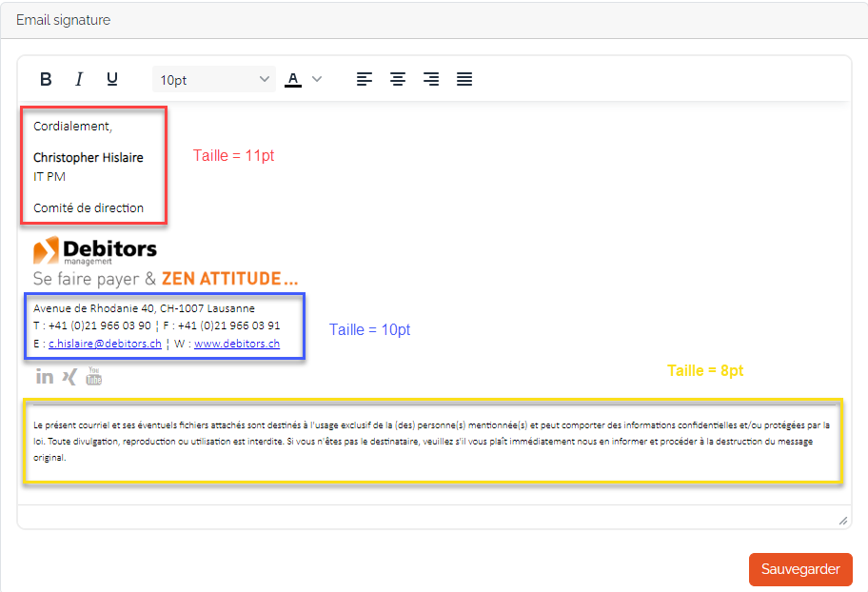Screen dimensions: 868x592
Task: Click the YouTube icon in signature
Action: (x=93, y=376)
